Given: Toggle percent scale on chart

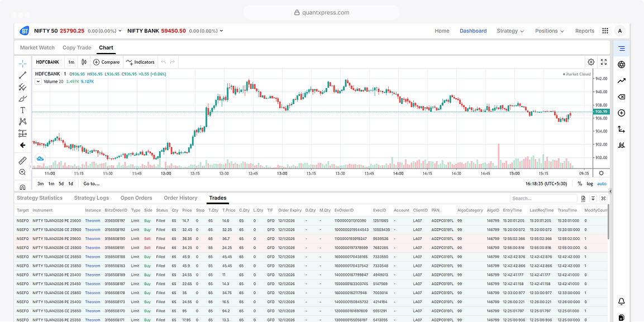Looking at the screenshot, I should [x=580, y=184].
